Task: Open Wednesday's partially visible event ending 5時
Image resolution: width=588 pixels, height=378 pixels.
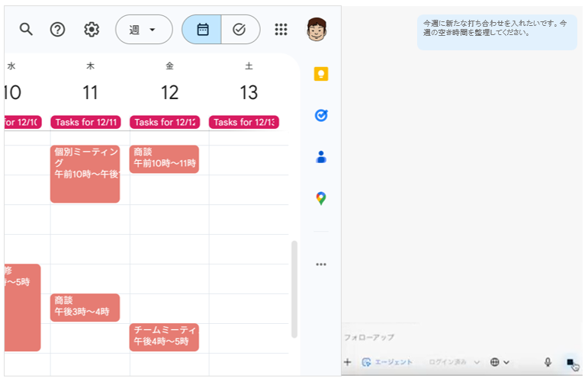Action: (23, 308)
